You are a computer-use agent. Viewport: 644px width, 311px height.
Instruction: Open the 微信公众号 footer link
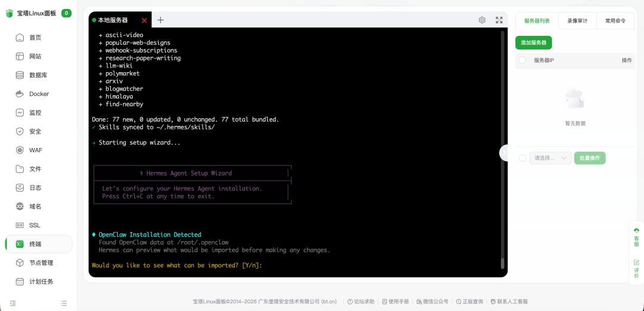432,301
